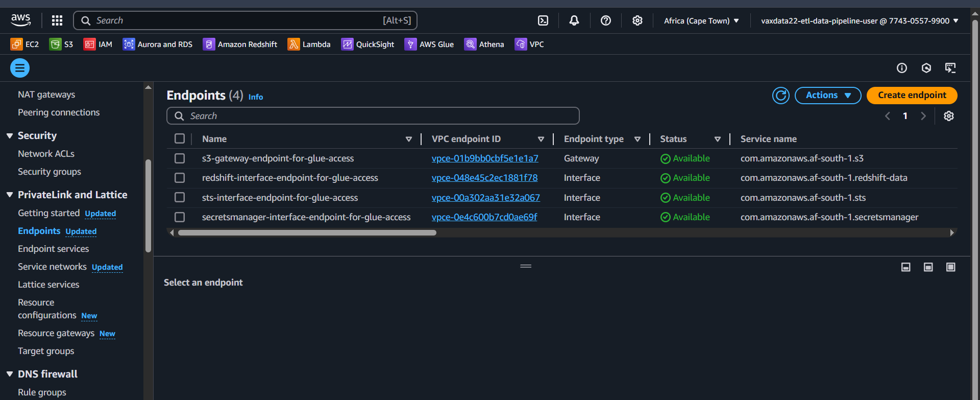Open the Lambda shortcut
The width and height of the screenshot is (980, 400).
click(x=309, y=44)
